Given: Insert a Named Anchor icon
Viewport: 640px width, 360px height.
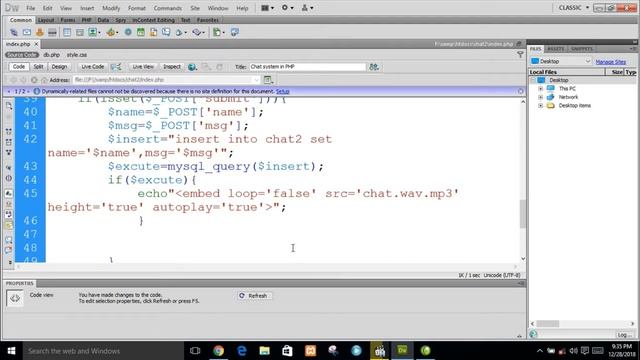Looking at the screenshot, I should click(x=40, y=32).
